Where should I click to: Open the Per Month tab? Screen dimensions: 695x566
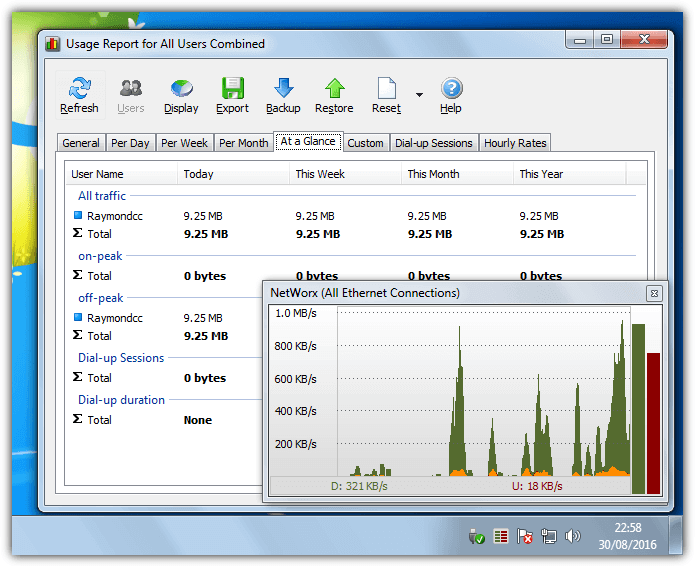243,143
